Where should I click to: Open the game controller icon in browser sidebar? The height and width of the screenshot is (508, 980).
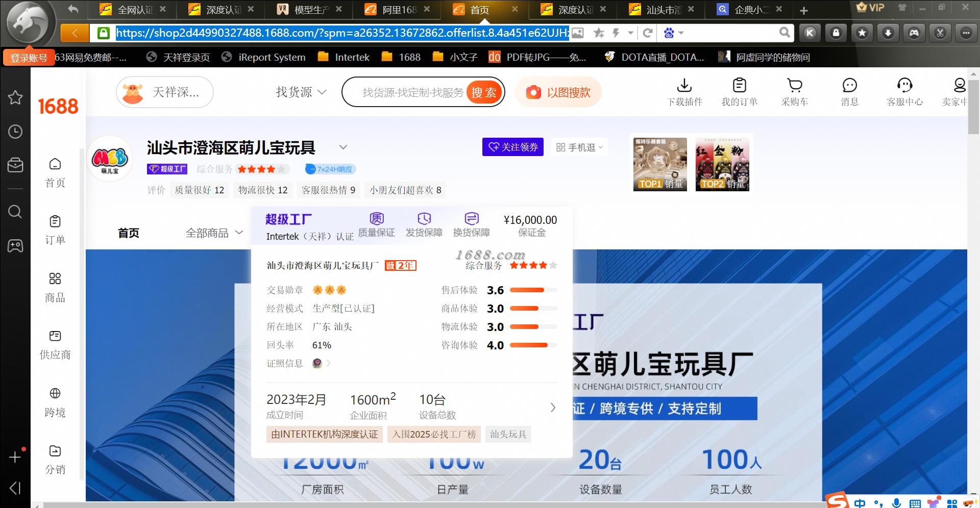(15, 246)
